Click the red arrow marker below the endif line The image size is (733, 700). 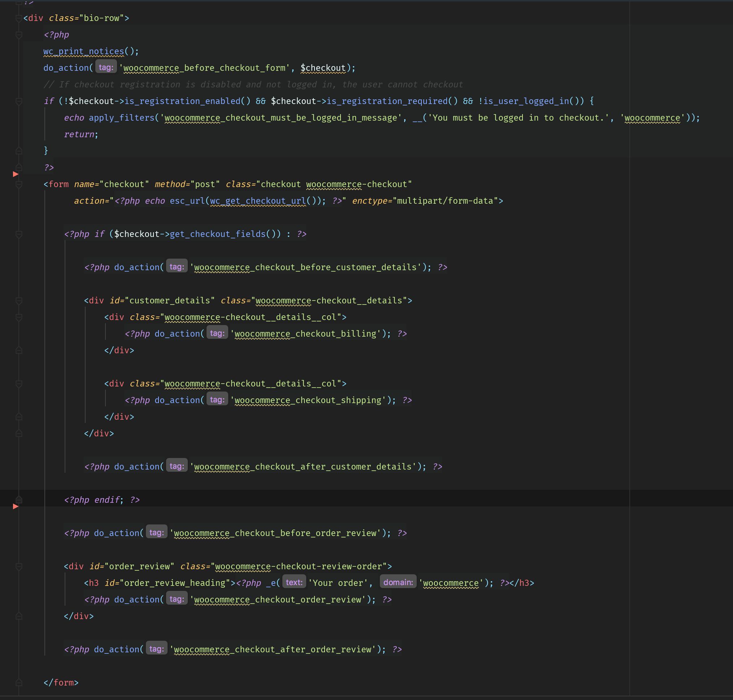click(16, 506)
